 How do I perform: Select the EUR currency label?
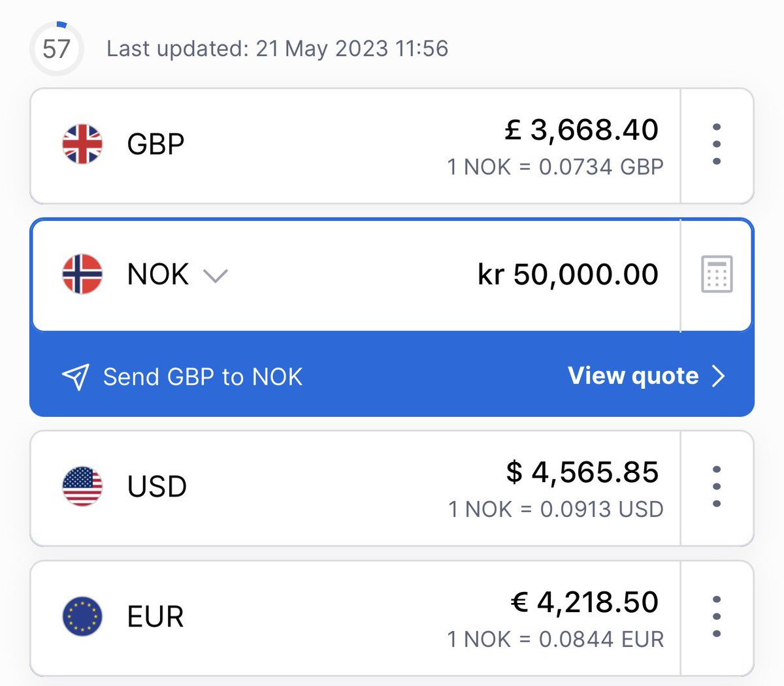point(155,616)
